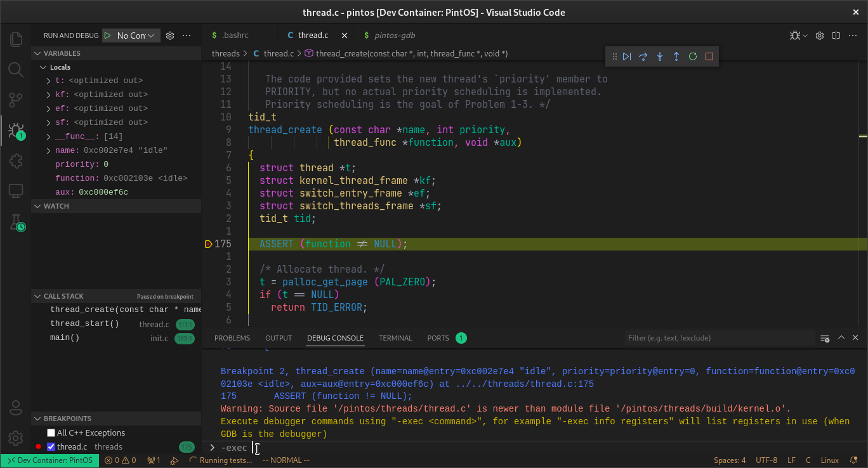Image resolution: width=868 pixels, height=468 pixels.
Task: Open Run and Debug view icon
Action: (16, 131)
